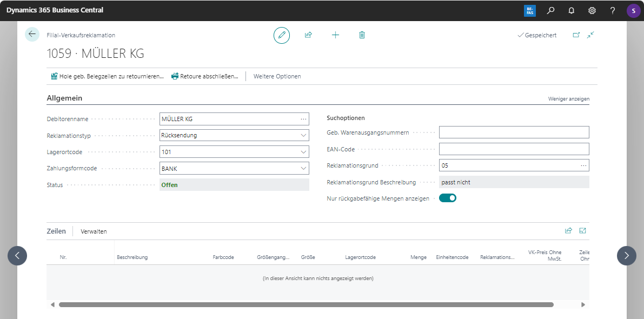The image size is (644, 319).
Task: Click the back arrow icon
Action: (x=32, y=34)
